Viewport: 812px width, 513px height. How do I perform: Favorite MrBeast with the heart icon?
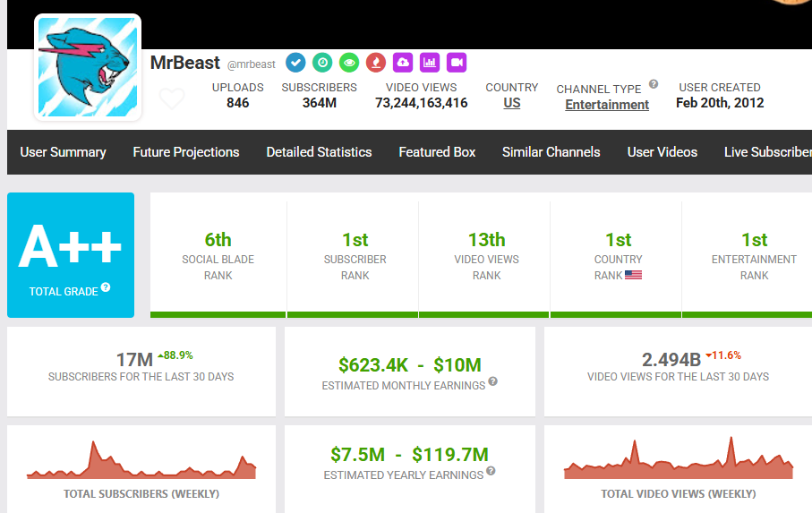(x=172, y=98)
